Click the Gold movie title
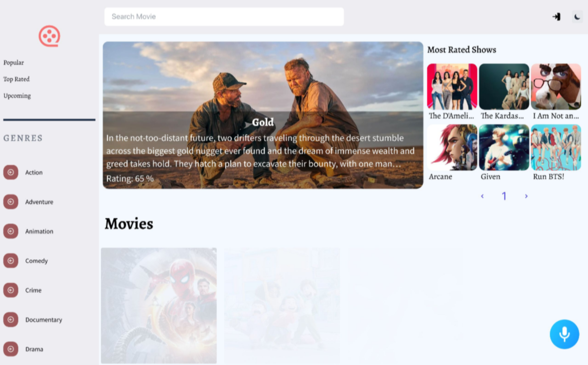 (263, 122)
